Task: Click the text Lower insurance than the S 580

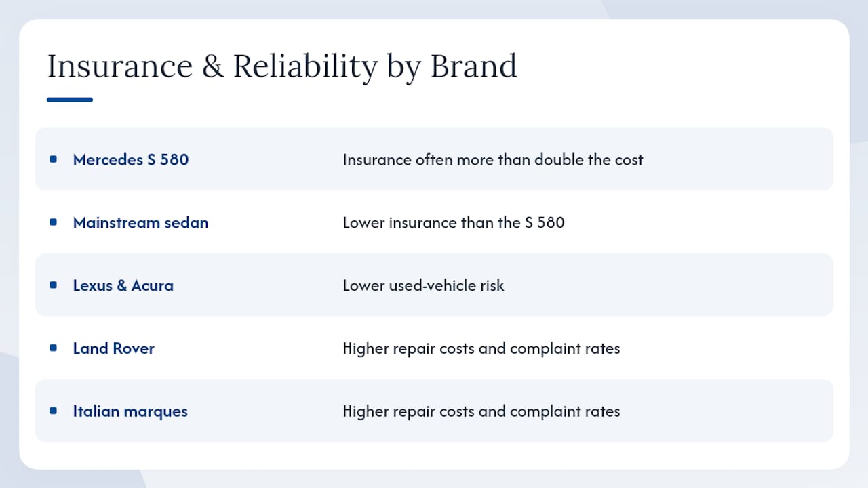Action: 454,222
